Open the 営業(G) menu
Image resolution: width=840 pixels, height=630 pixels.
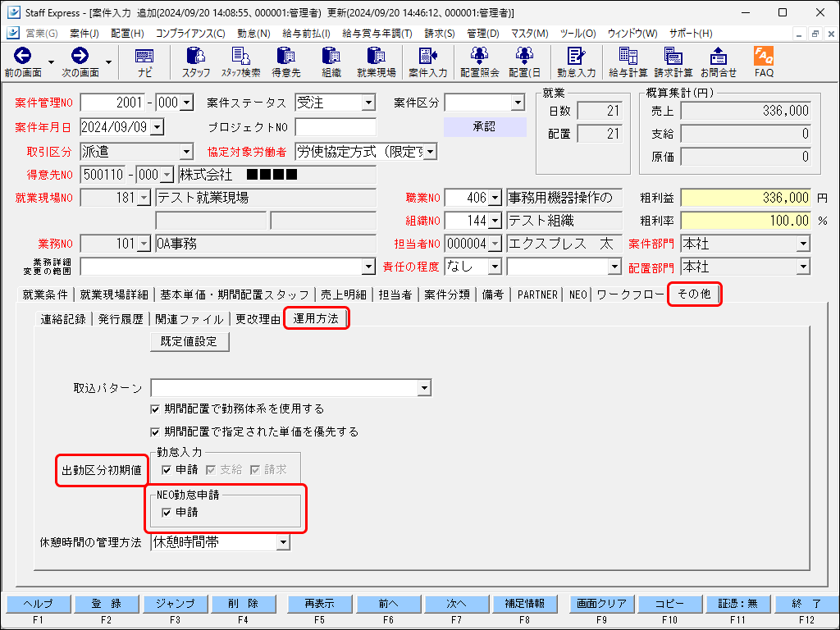pyautogui.click(x=42, y=33)
